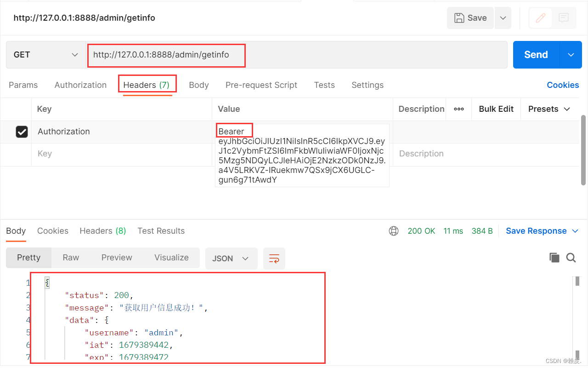Open the request Body tab

(199, 85)
